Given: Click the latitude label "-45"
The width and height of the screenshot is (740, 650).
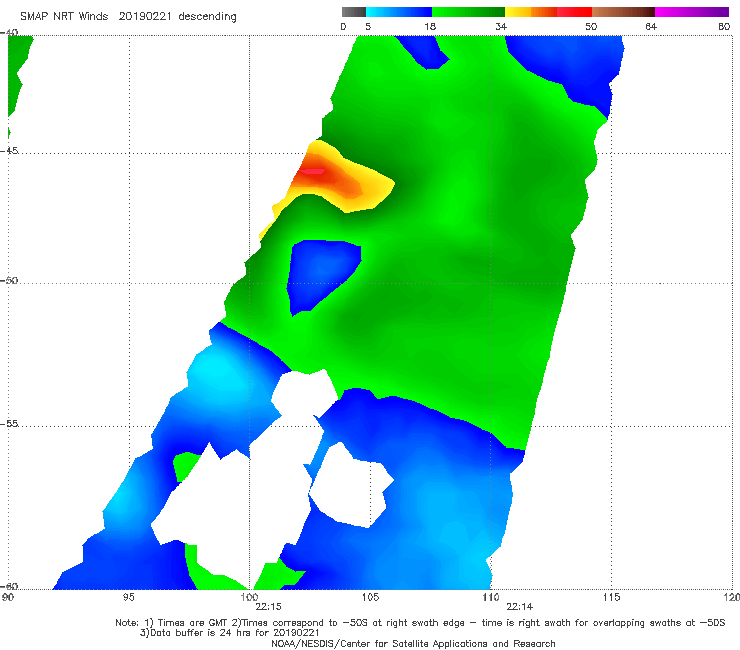Looking at the screenshot, I should coord(9,151).
